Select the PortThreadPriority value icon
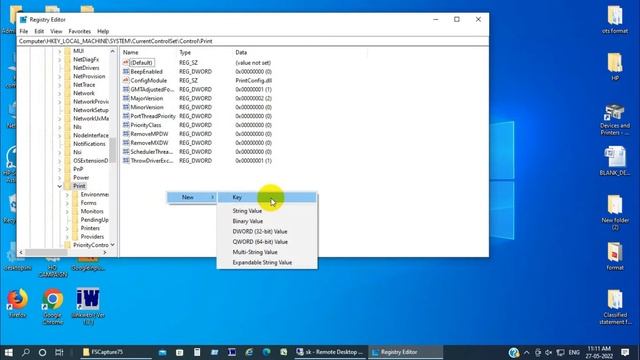The image size is (640, 360). pos(126,116)
